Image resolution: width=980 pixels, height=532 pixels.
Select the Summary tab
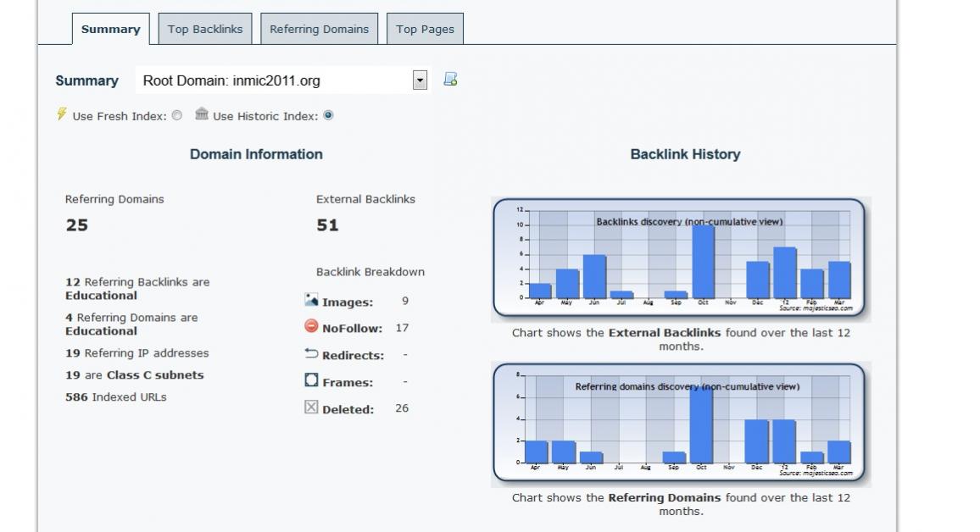pos(110,29)
